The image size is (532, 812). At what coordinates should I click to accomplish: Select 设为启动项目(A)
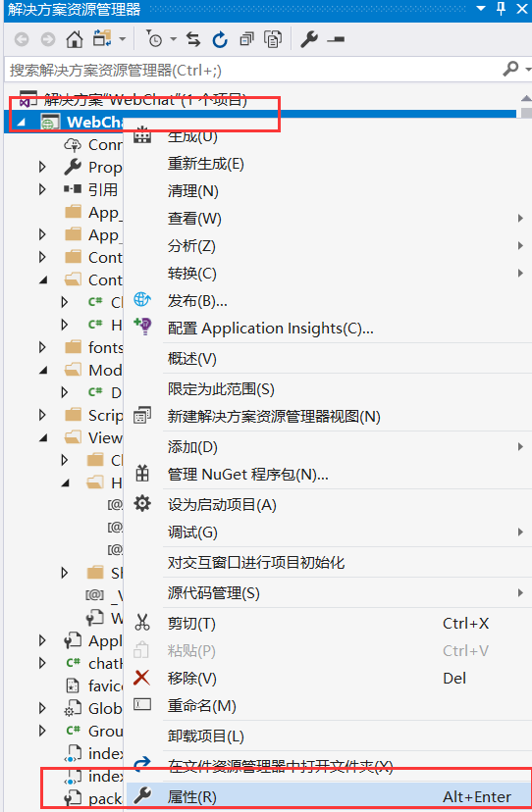click(222, 504)
